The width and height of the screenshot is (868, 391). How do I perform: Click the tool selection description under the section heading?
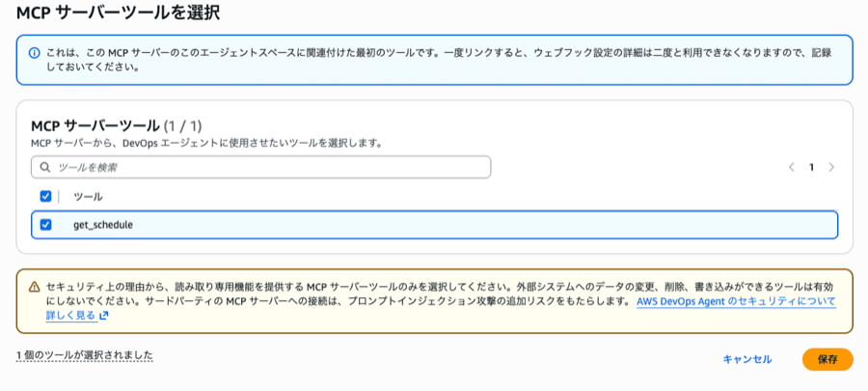click(x=207, y=143)
